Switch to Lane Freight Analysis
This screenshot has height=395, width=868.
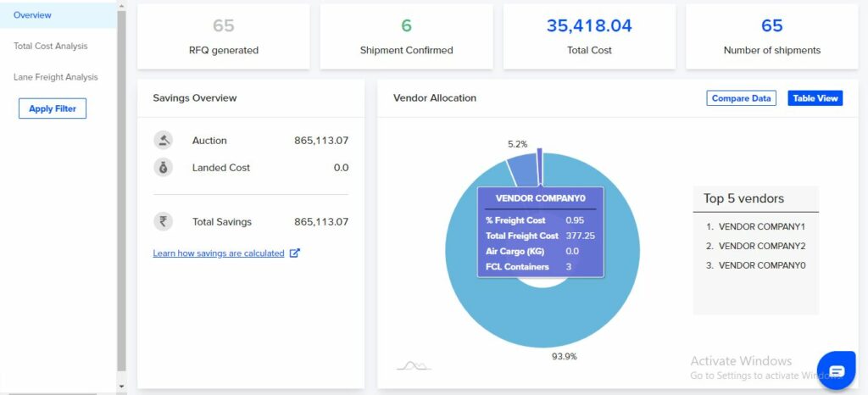(x=56, y=77)
